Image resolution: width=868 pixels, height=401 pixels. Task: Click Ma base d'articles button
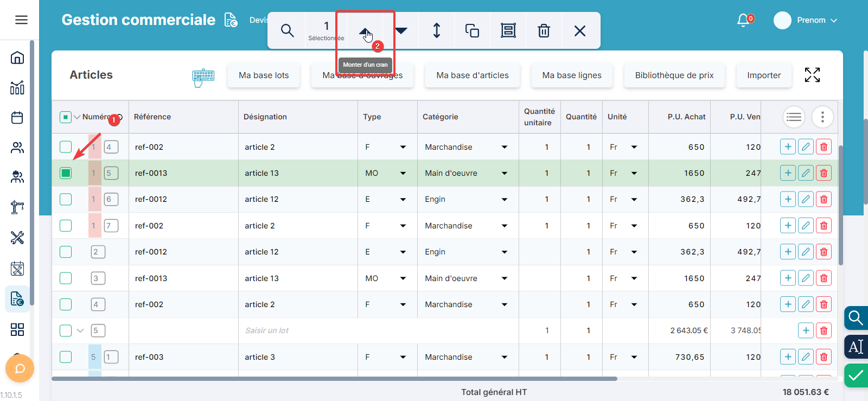pyautogui.click(x=473, y=75)
